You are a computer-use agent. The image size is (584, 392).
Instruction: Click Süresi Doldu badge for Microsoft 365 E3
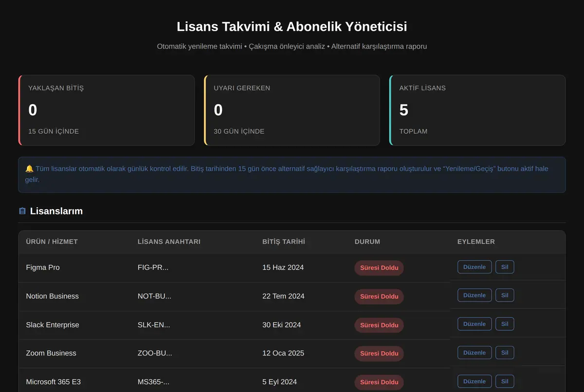(x=379, y=382)
